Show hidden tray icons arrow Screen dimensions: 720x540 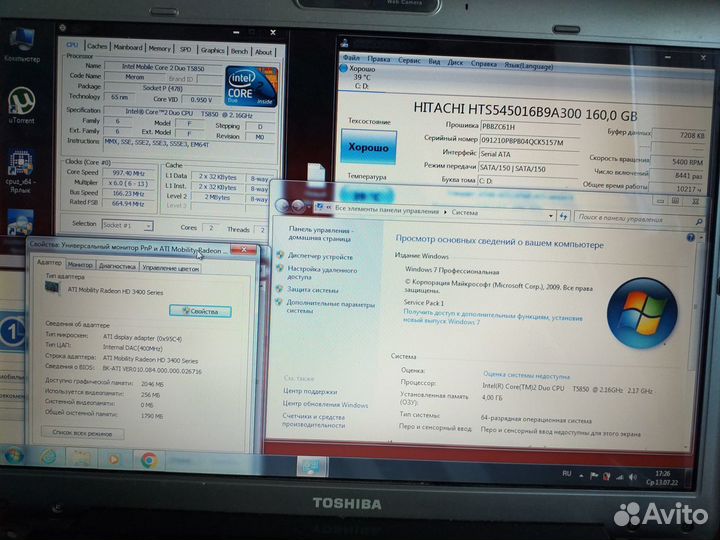581,476
